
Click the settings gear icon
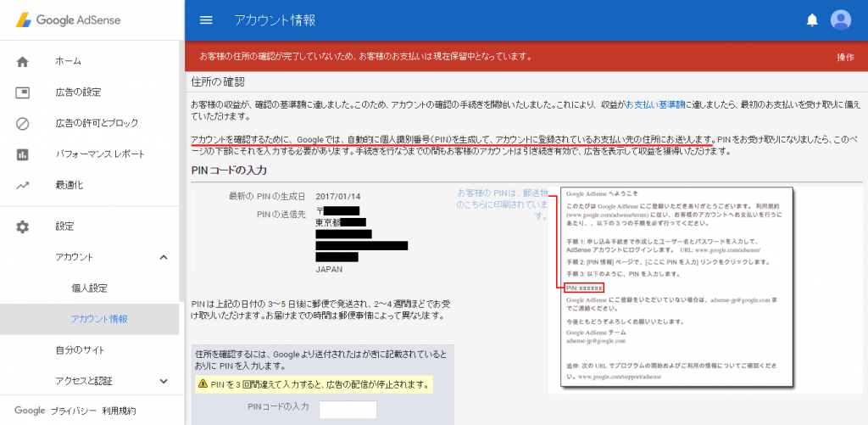[23, 226]
